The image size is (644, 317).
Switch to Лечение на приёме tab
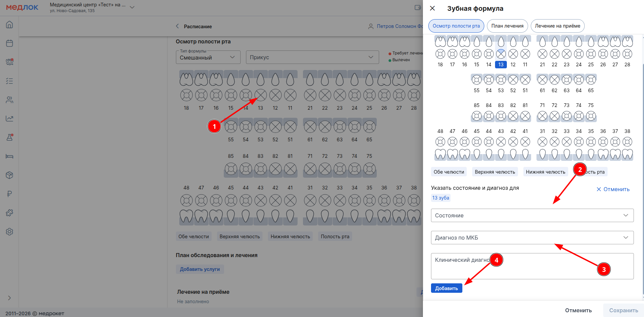click(557, 26)
